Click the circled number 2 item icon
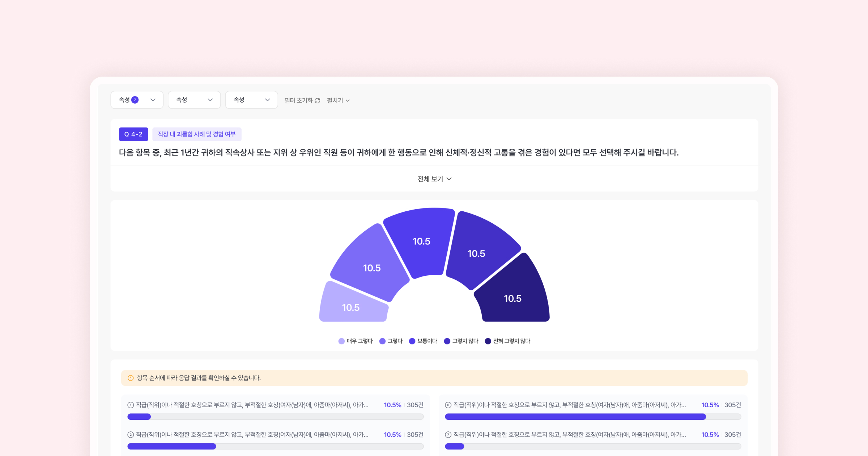 coord(131,435)
